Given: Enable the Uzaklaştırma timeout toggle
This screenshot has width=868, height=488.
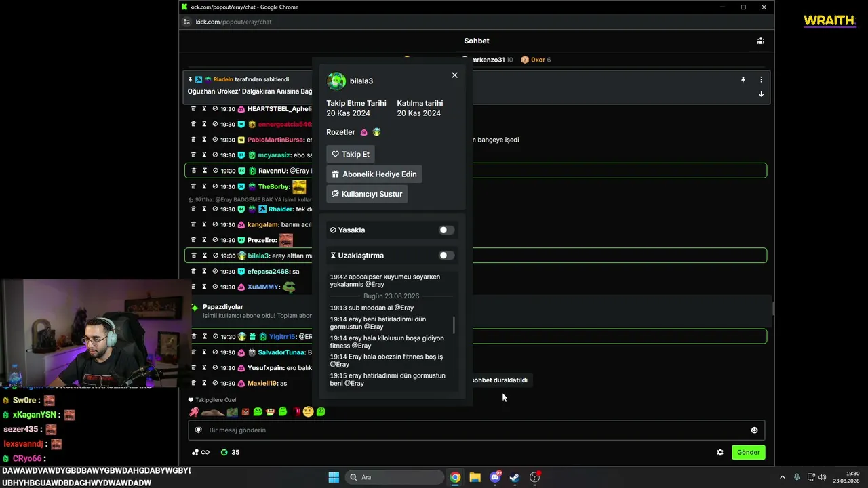Looking at the screenshot, I should [446, 256].
